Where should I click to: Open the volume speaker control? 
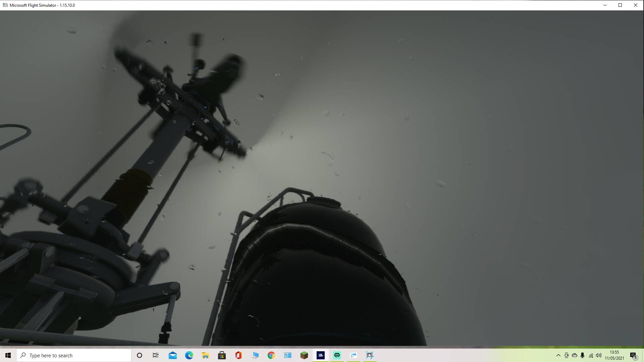[599, 355]
